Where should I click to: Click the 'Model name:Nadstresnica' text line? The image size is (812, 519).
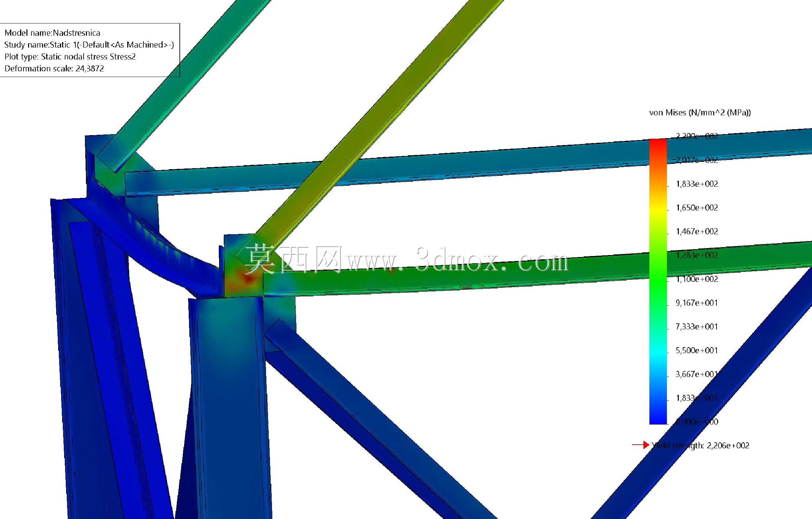tap(52, 33)
